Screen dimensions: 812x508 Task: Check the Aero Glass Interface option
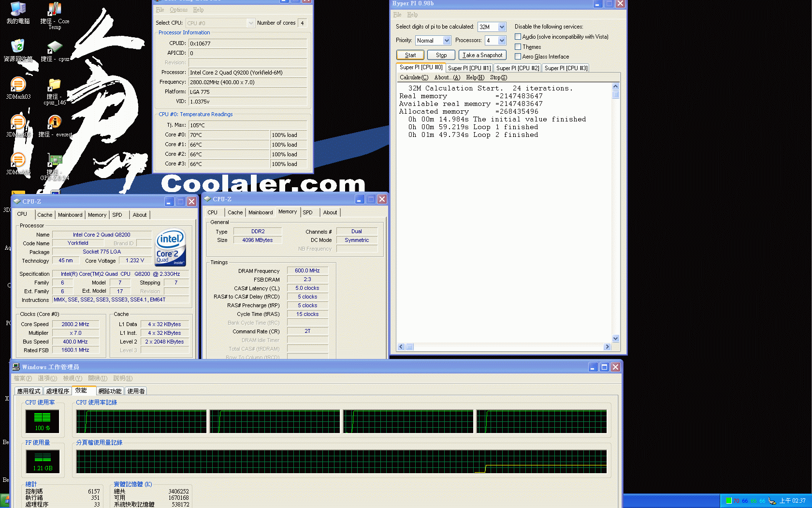[x=518, y=57]
